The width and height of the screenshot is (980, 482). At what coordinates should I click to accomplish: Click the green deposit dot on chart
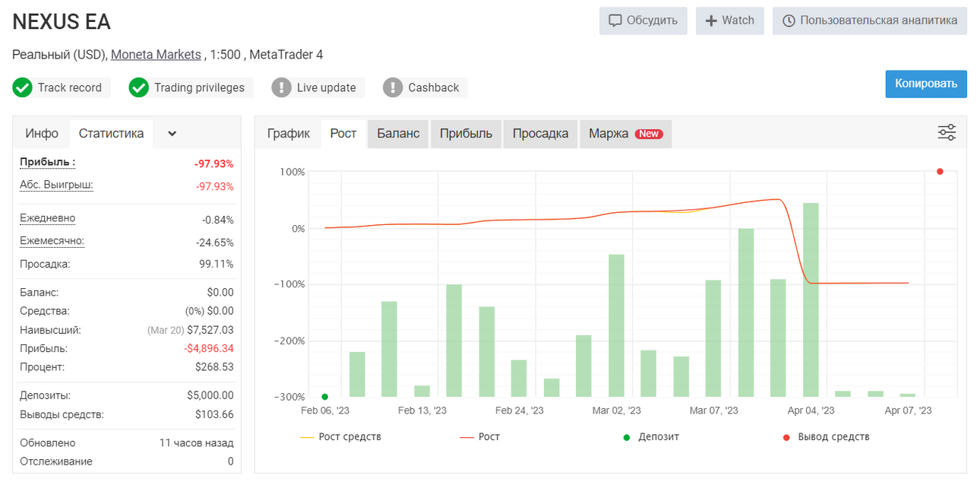click(x=325, y=397)
